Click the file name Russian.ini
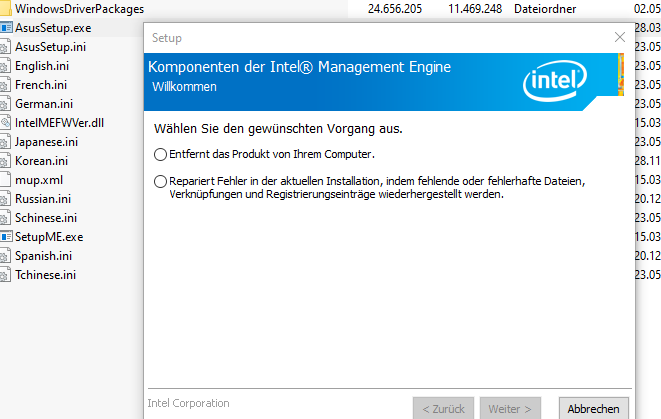The width and height of the screenshot is (661, 419). pyautogui.click(x=43, y=199)
